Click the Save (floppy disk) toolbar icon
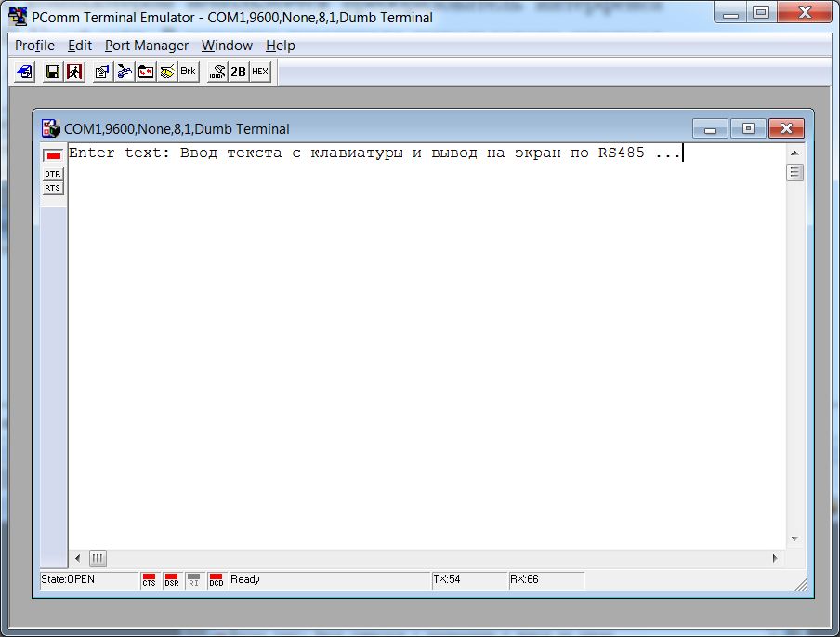Screen dimensions: 840x637 click(x=53, y=72)
